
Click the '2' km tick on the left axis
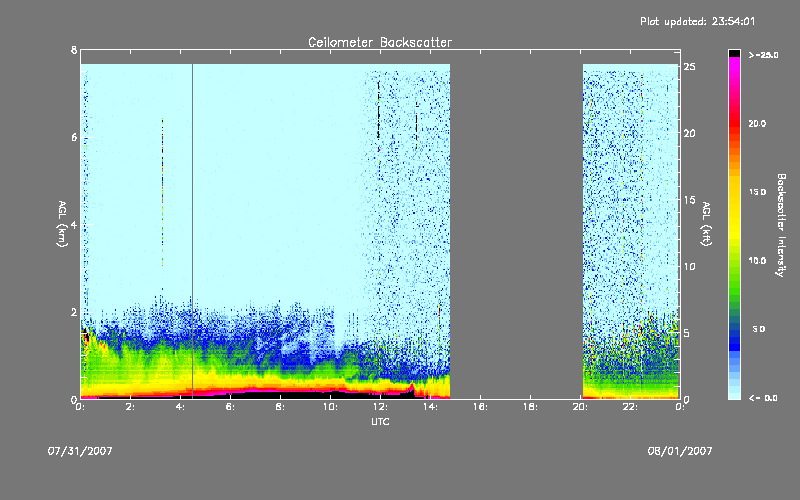pyautogui.click(x=74, y=312)
